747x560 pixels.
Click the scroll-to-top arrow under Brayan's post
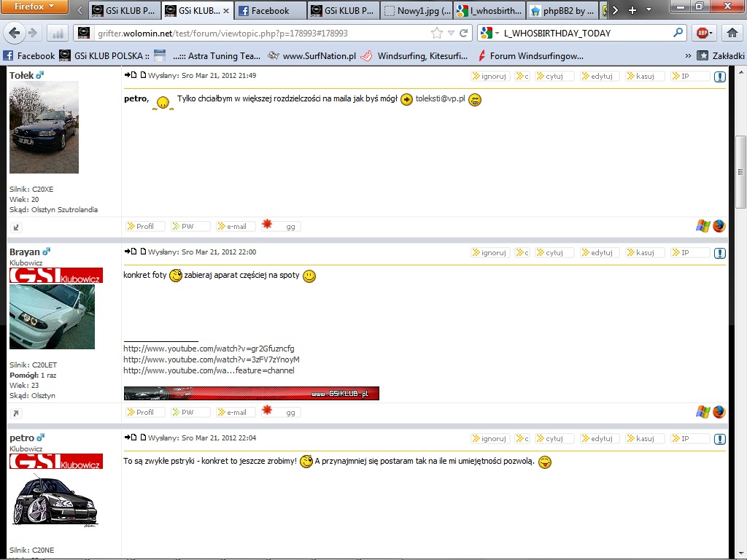pos(16,413)
